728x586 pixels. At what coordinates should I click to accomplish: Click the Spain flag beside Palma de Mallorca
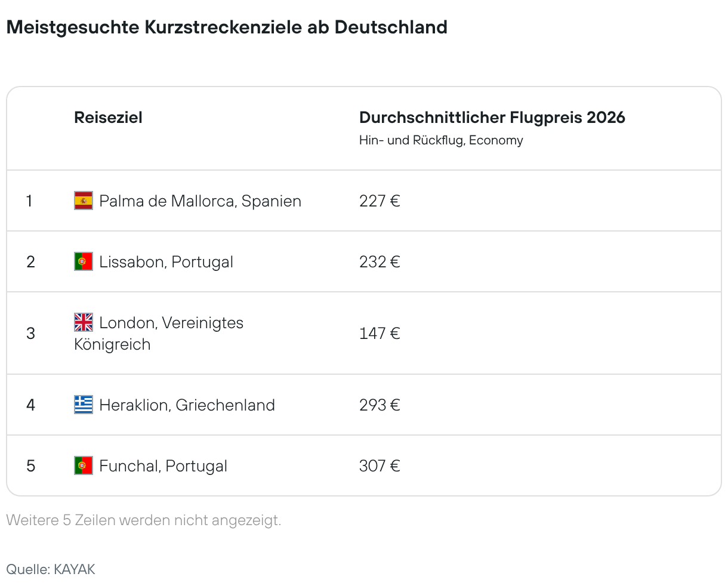pyautogui.click(x=84, y=201)
